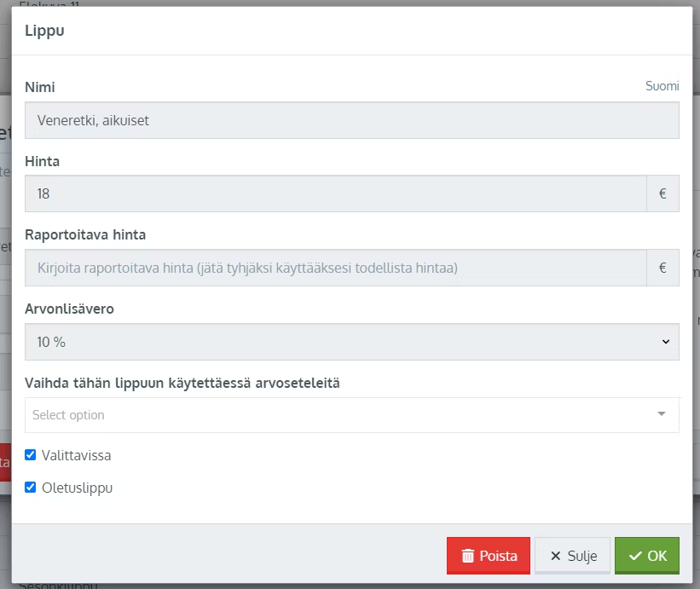Click the X icon on Sulje button
This screenshot has height=589, width=700.
[556, 556]
